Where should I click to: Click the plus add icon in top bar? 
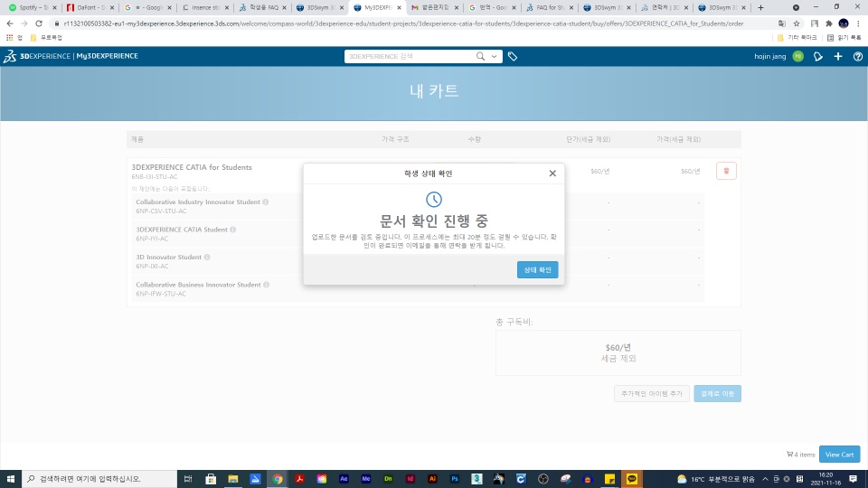tap(838, 56)
